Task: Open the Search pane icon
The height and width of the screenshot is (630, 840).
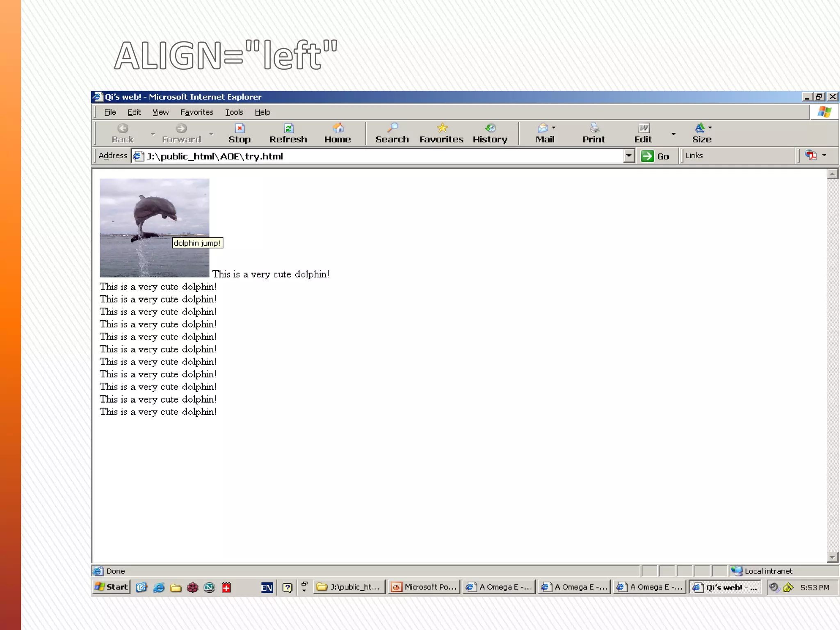Action: pyautogui.click(x=393, y=128)
